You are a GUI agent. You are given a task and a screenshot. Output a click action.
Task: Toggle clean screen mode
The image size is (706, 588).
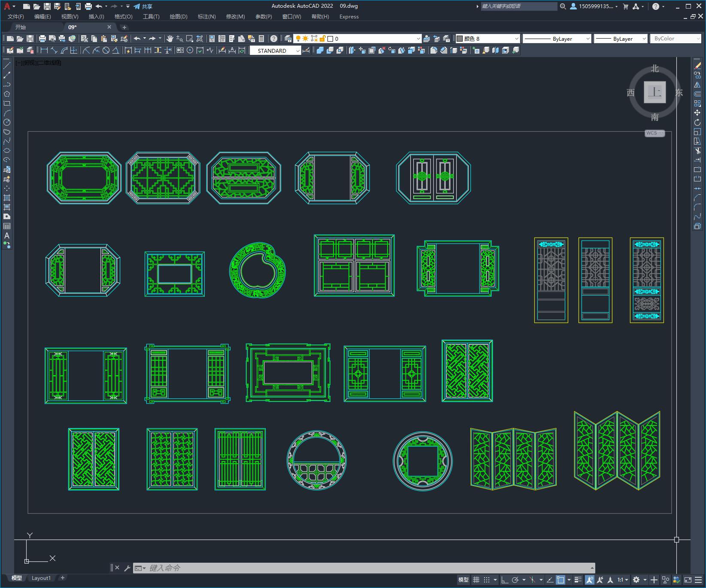tap(688, 580)
